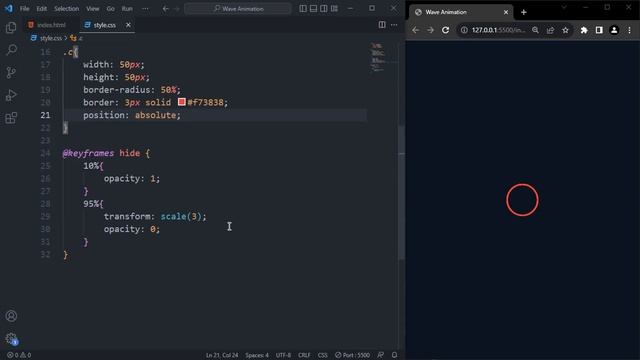
Task: Open the Explorer view in activity bar
Action: tap(11, 27)
